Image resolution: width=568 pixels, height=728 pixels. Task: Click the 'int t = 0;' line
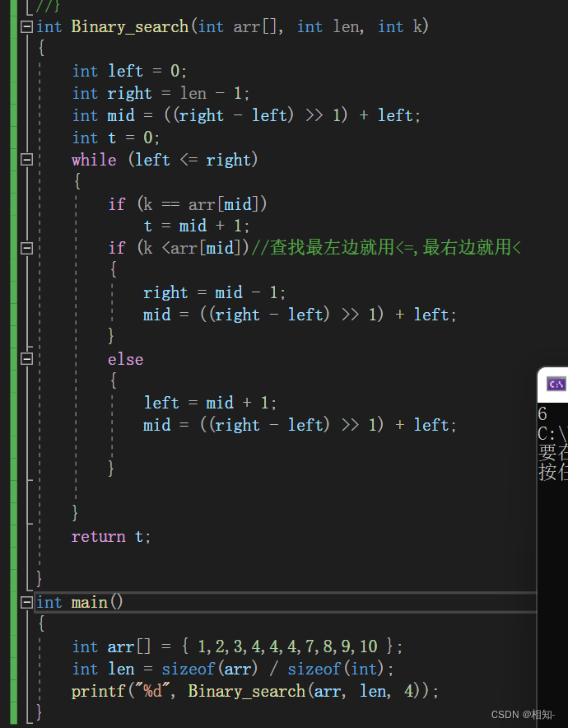tap(116, 138)
